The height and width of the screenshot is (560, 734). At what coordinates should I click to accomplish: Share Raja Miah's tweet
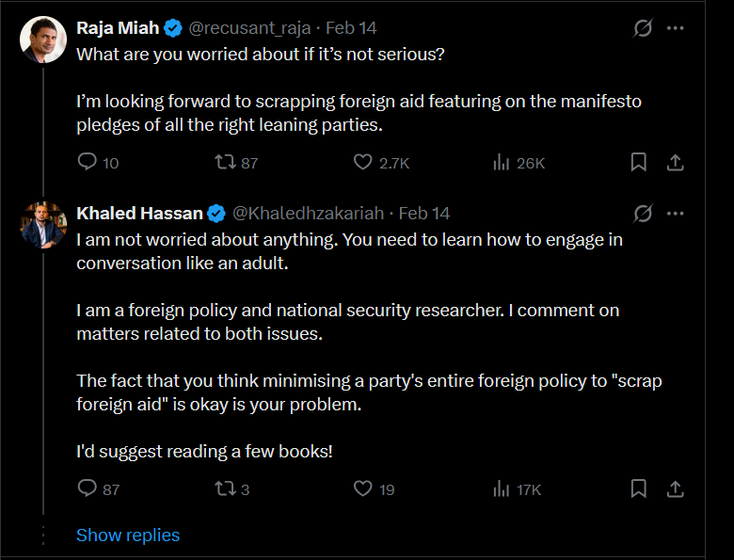(x=675, y=162)
